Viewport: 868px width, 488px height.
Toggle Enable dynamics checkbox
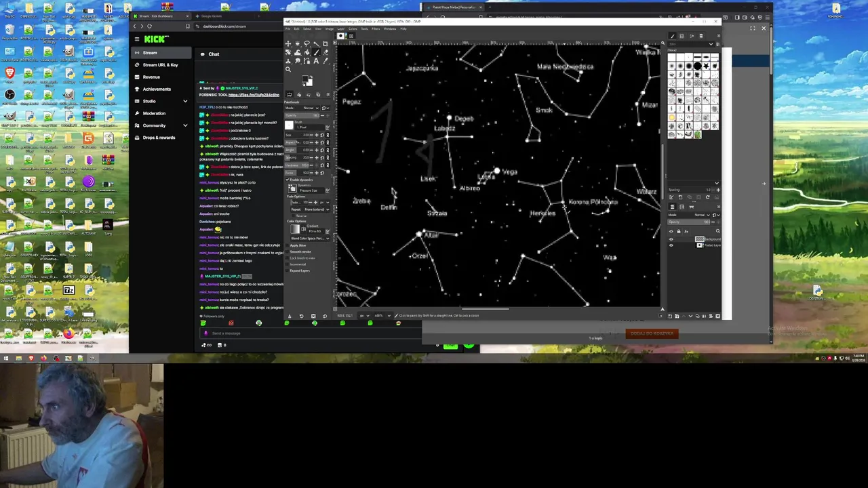click(x=287, y=180)
